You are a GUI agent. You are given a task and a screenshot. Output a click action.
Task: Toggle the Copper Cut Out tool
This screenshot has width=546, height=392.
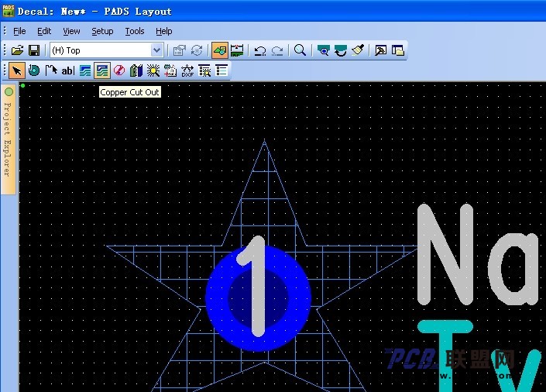coord(102,70)
